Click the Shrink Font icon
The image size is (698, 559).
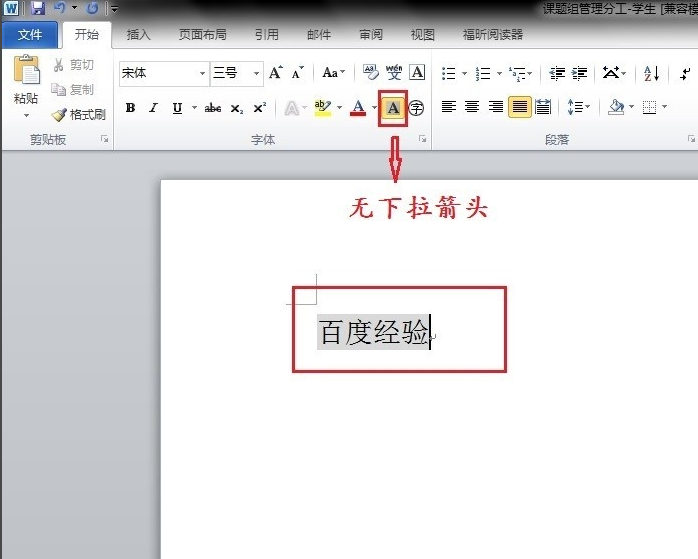coord(298,73)
